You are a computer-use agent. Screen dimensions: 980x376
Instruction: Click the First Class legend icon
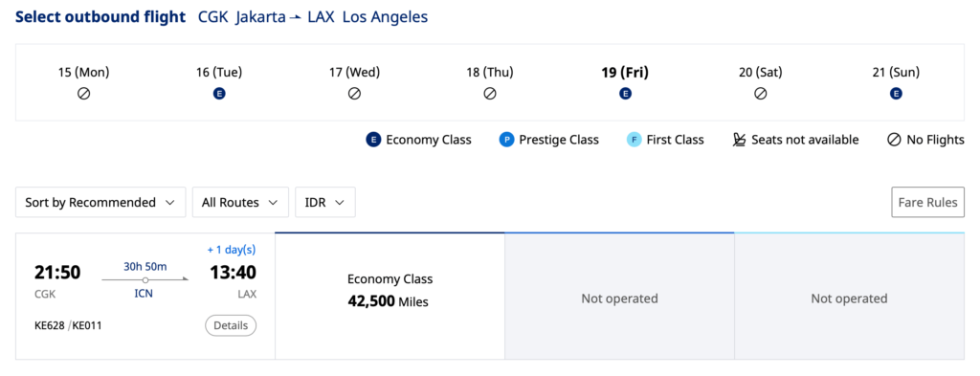634,140
